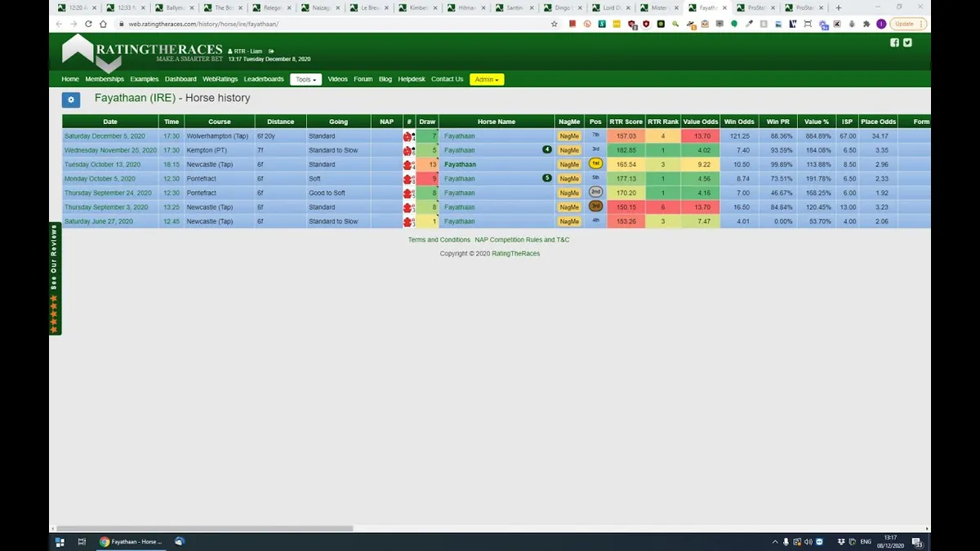Click the RTR Score column header
980x551 pixels.
(x=626, y=122)
